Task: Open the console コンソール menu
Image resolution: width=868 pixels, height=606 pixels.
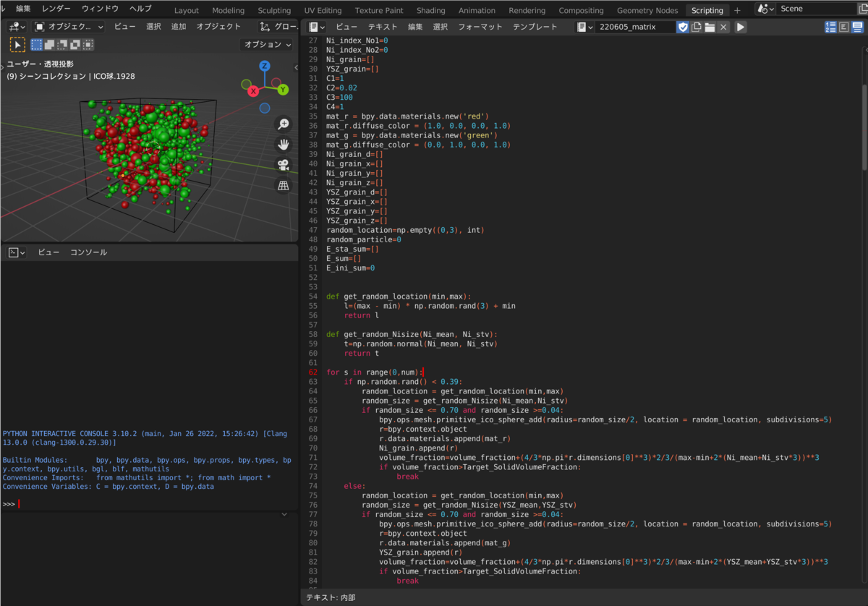Action: point(88,252)
